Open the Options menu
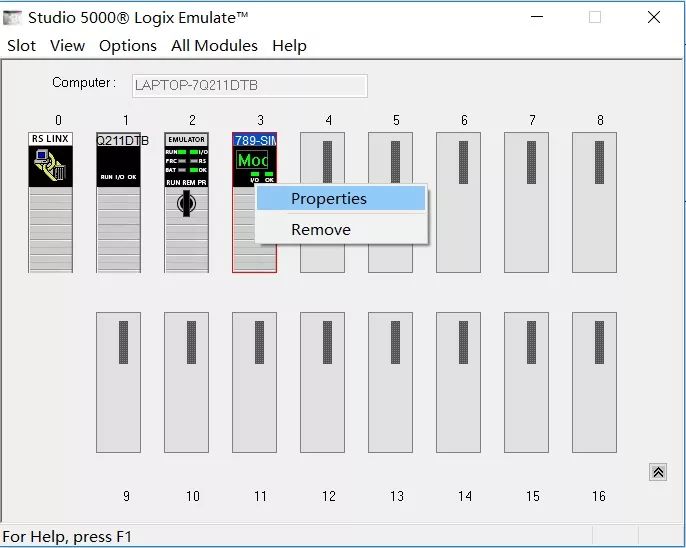Screen dimensions: 686x548 pyautogui.click(x=128, y=45)
